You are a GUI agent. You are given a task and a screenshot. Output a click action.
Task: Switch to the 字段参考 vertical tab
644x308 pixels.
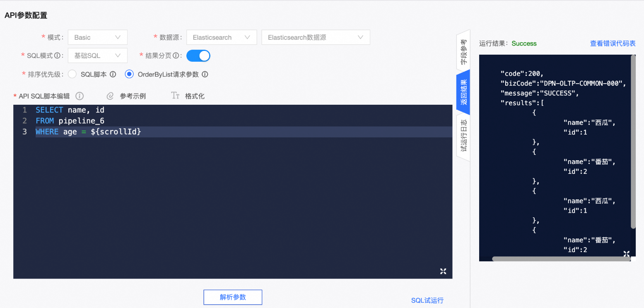coord(463,52)
